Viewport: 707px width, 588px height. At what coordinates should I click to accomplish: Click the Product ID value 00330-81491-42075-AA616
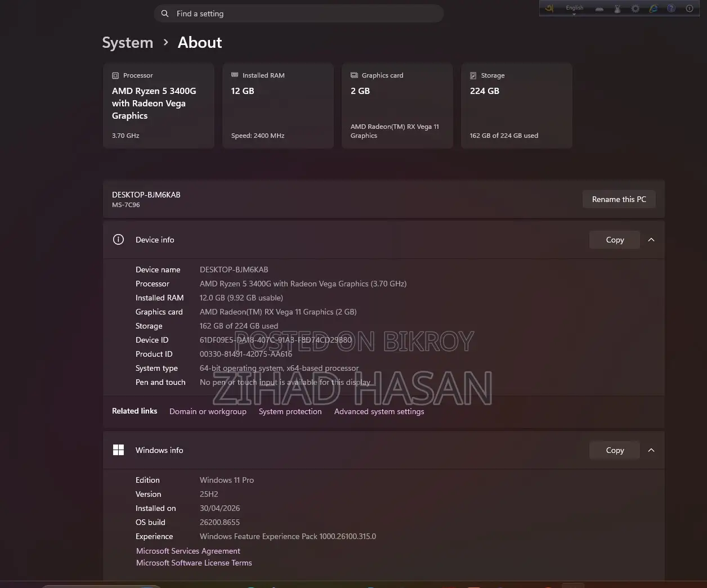[246, 354]
